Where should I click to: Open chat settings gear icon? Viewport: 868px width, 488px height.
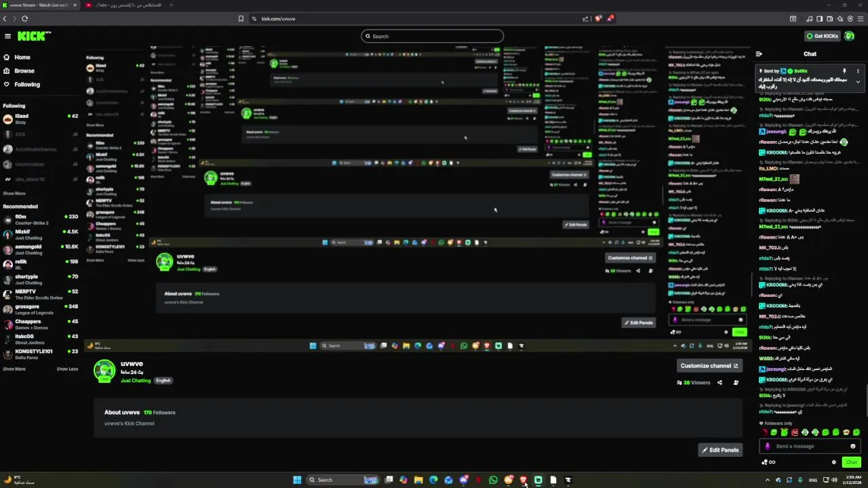[x=834, y=462]
